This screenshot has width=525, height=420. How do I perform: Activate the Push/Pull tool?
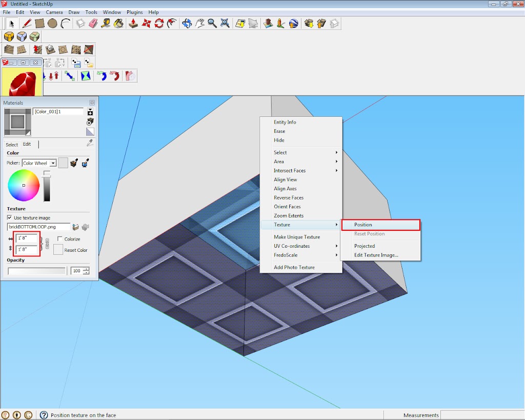[133, 24]
